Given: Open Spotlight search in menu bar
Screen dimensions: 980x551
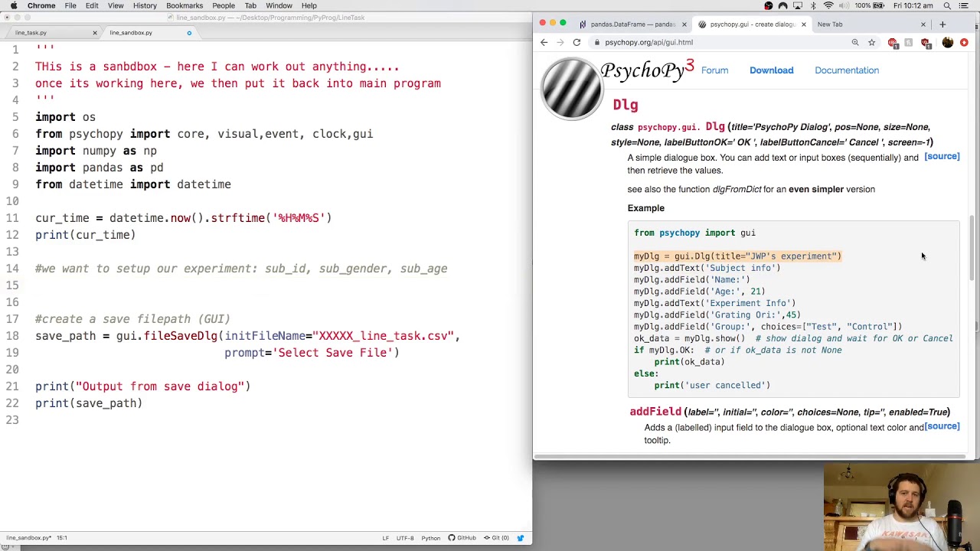Looking at the screenshot, I should point(947,5).
